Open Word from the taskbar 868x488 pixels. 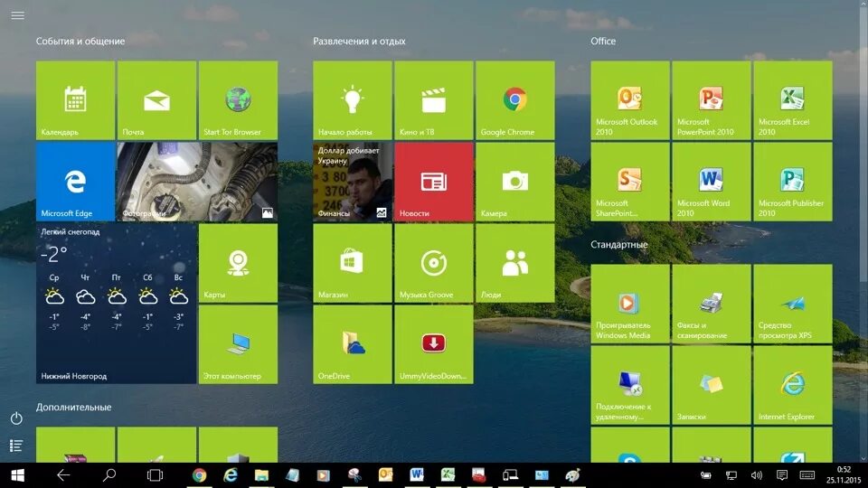point(417,475)
